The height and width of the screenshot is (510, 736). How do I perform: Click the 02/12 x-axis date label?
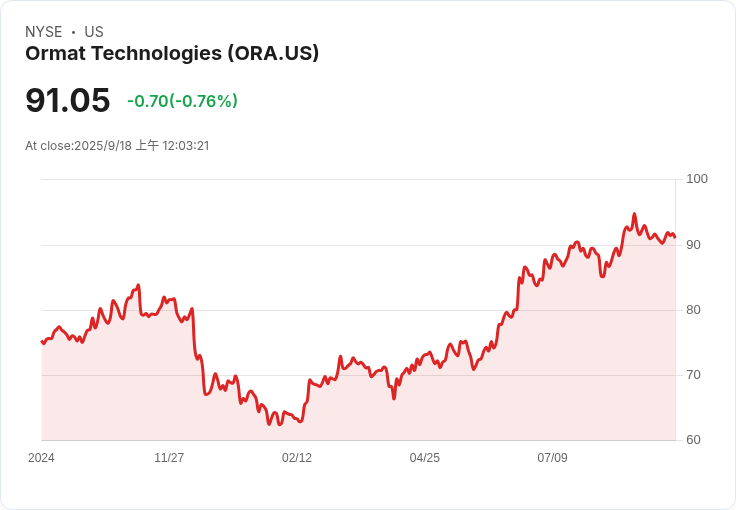click(x=297, y=458)
